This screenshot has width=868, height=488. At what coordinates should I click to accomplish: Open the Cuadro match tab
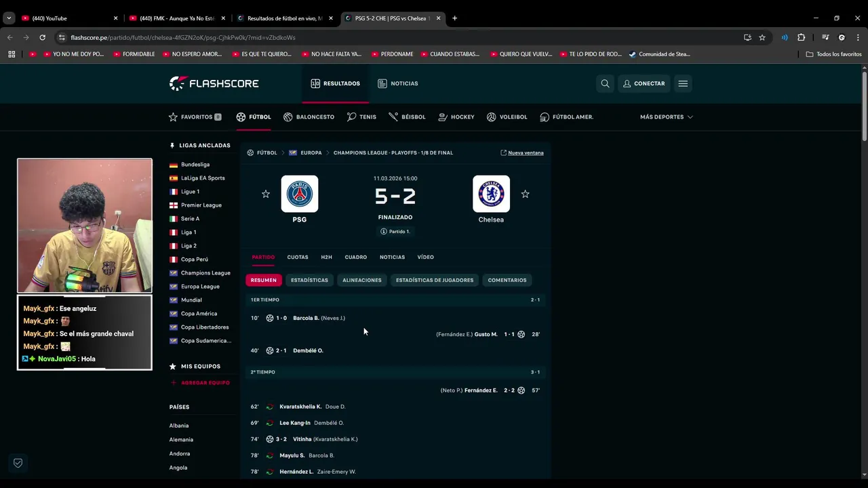(x=355, y=257)
